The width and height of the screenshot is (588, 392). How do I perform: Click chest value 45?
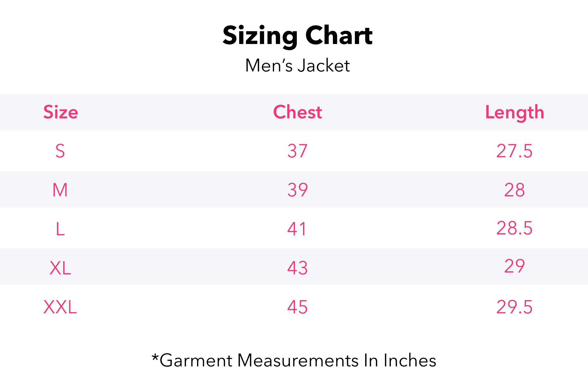click(x=297, y=307)
